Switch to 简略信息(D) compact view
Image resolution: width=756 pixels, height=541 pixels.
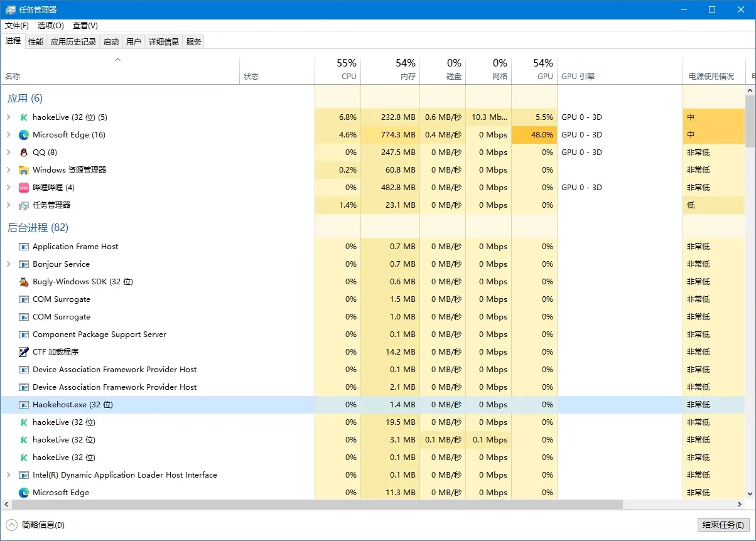coord(36,525)
